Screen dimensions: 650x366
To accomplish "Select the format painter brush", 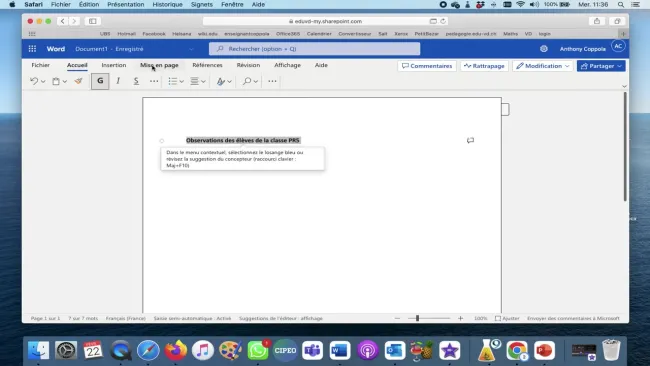I will click(78, 81).
